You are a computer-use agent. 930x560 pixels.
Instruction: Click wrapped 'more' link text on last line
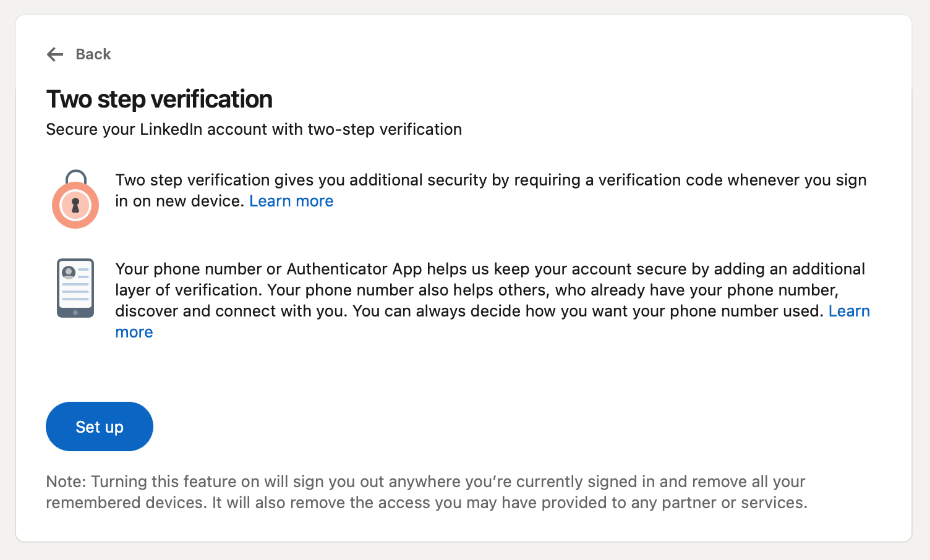click(134, 332)
